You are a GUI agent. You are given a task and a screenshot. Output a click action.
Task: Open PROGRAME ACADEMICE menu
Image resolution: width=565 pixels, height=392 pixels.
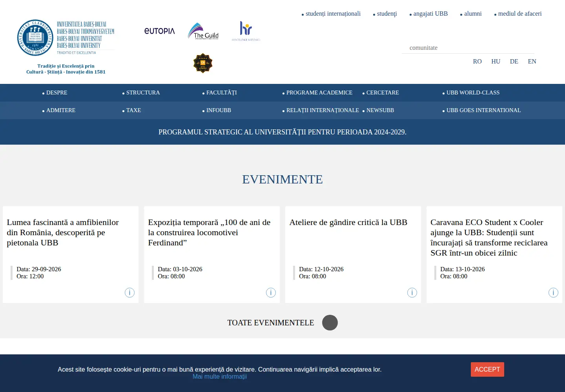(319, 93)
